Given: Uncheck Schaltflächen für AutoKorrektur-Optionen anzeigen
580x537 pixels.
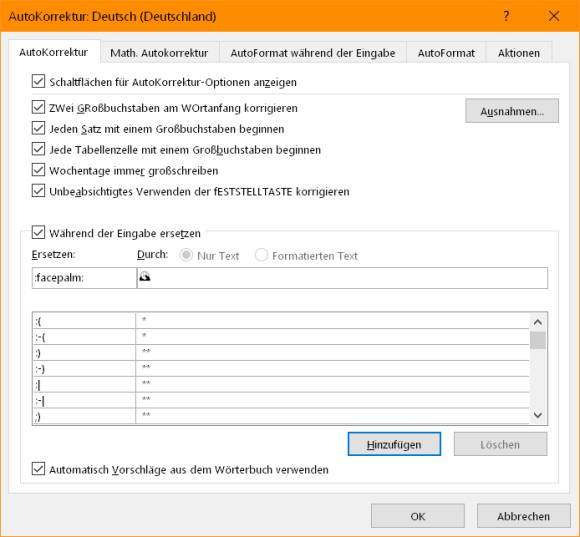Looking at the screenshot, I should point(38,81).
